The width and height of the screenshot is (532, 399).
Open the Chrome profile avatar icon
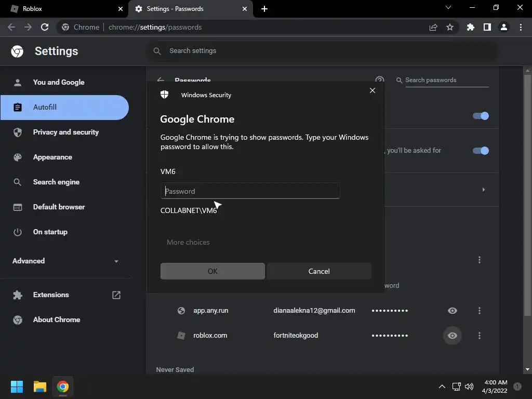coord(504,27)
